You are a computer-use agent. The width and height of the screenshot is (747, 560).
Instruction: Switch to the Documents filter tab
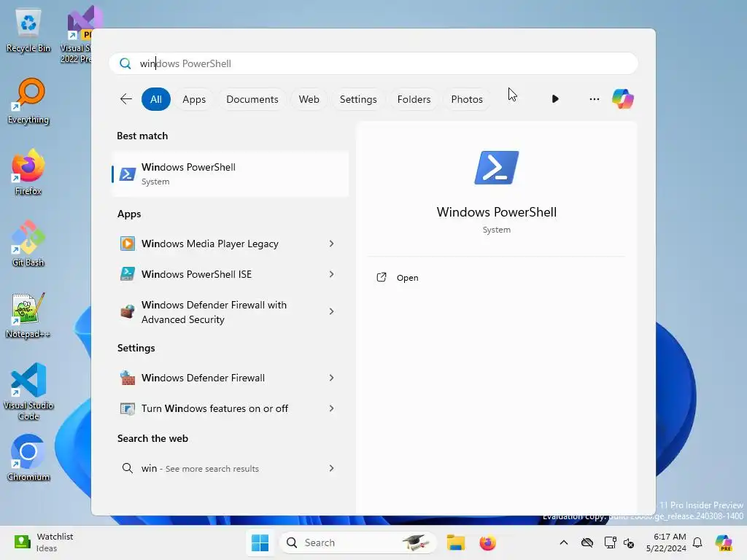252,99
